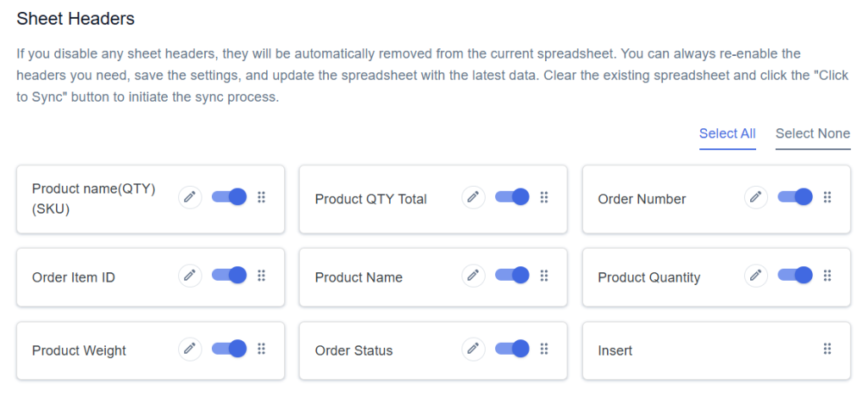
Task: Click the drag handle on Insert card
Action: click(827, 349)
